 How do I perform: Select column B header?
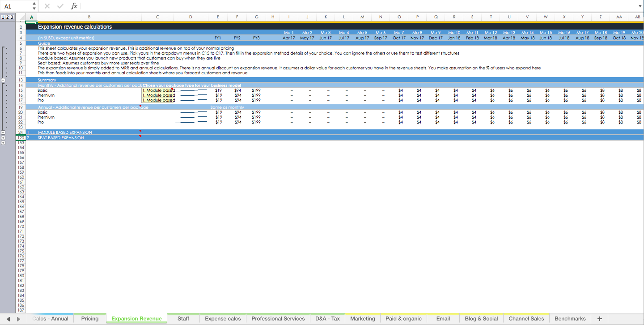coord(89,17)
